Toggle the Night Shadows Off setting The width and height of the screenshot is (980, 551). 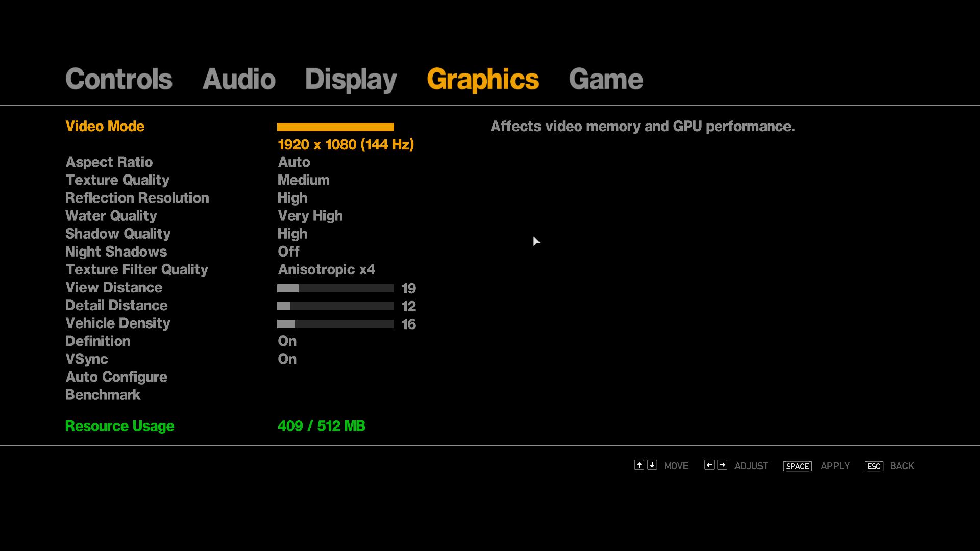click(288, 252)
